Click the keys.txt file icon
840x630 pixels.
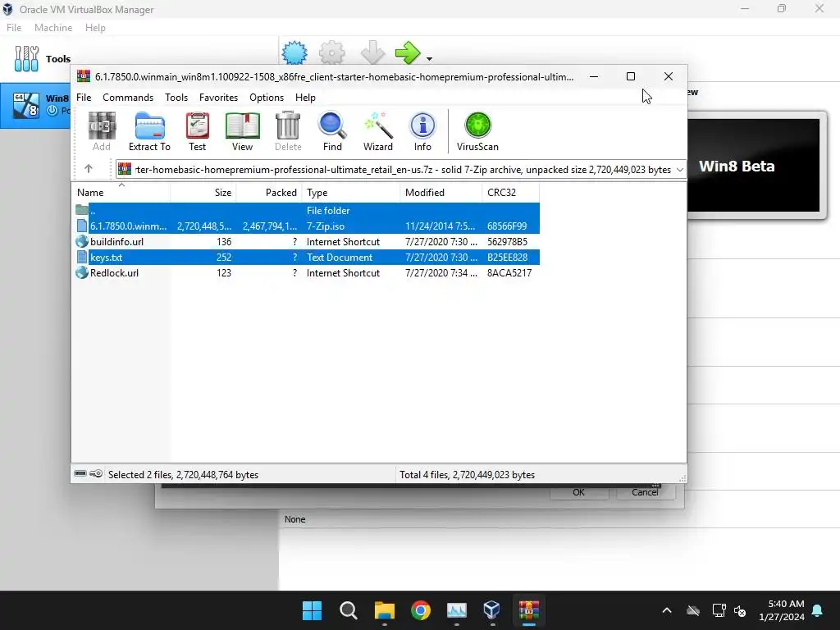point(82,257)
